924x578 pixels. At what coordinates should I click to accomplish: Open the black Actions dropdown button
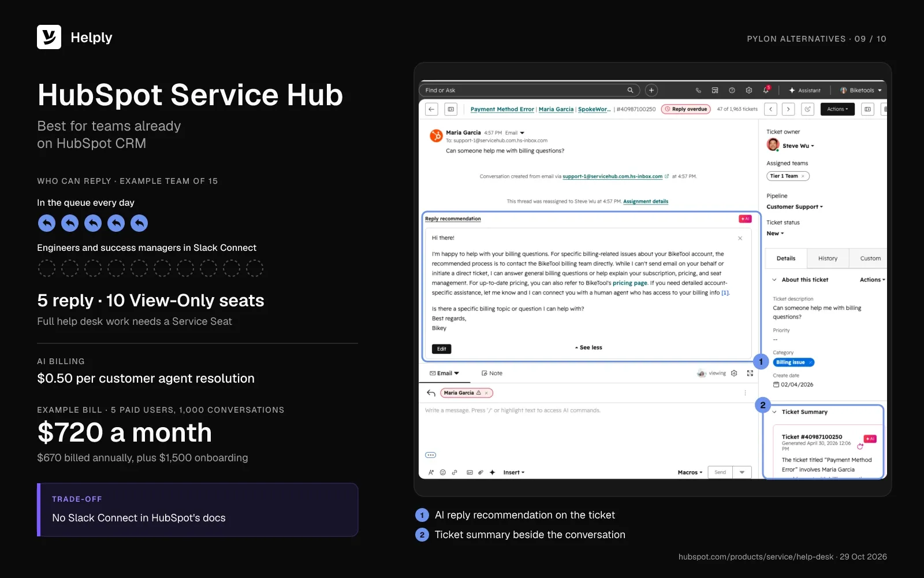click(x=837, y=109)
